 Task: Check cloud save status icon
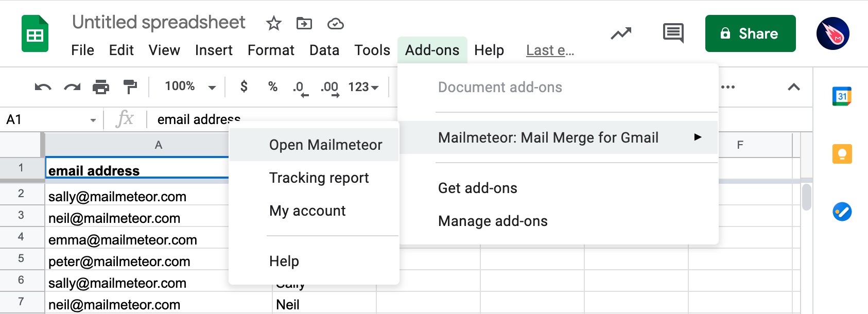335,24
